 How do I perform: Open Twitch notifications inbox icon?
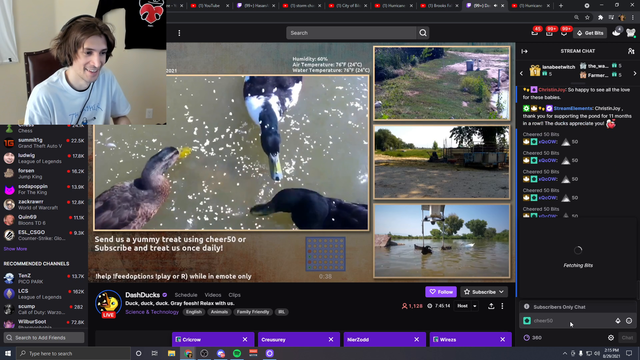click(x=549, y=33)
